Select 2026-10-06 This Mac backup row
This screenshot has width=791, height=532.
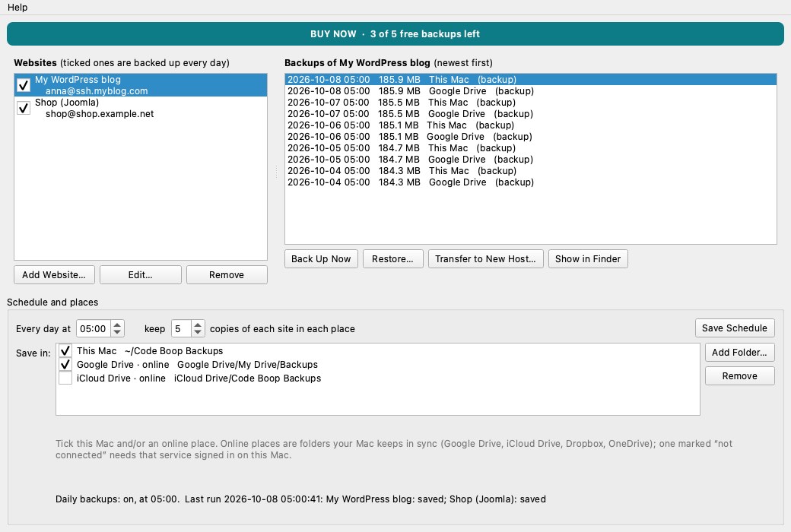click(x=531, y=125)
